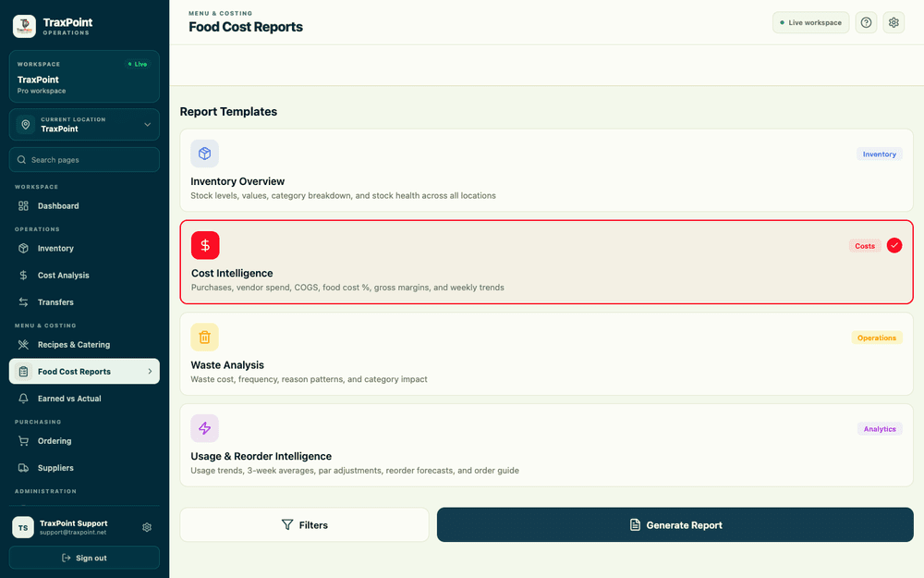Screen dimensions: 924x578
Task: Click the Transfers arrows icon
Action: pyautogui.click(x=23, y=302)
